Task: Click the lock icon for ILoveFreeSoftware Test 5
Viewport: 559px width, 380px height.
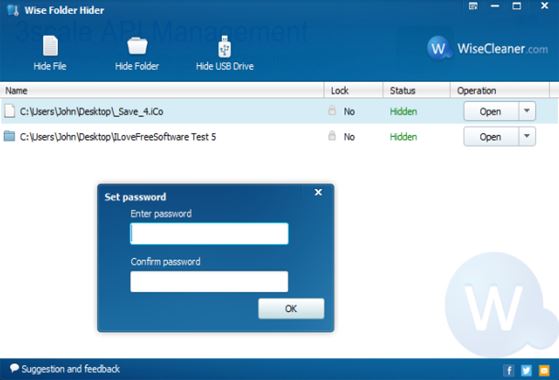Action: tap(332, 136)
